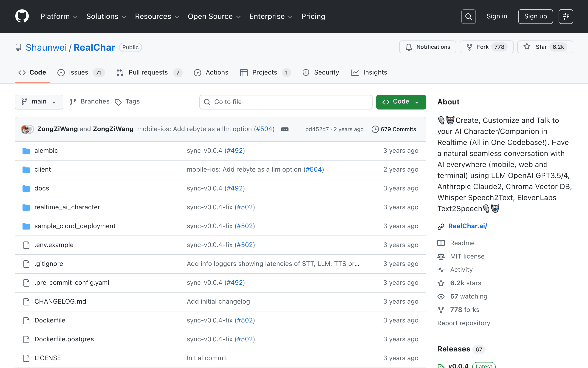588x368 pixels.
Task: Expand the Resources menu
Action: (x=157, y=16)
